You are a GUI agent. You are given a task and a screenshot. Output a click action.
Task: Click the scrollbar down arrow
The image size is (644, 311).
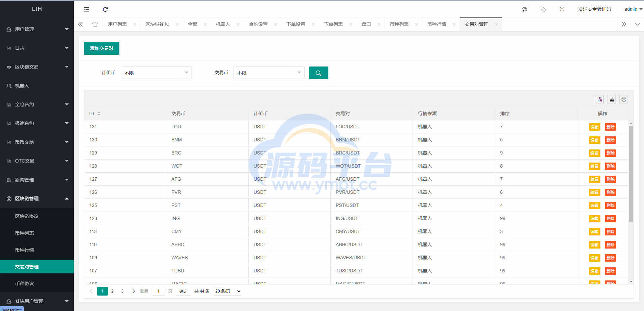click(x=631, y=281)
